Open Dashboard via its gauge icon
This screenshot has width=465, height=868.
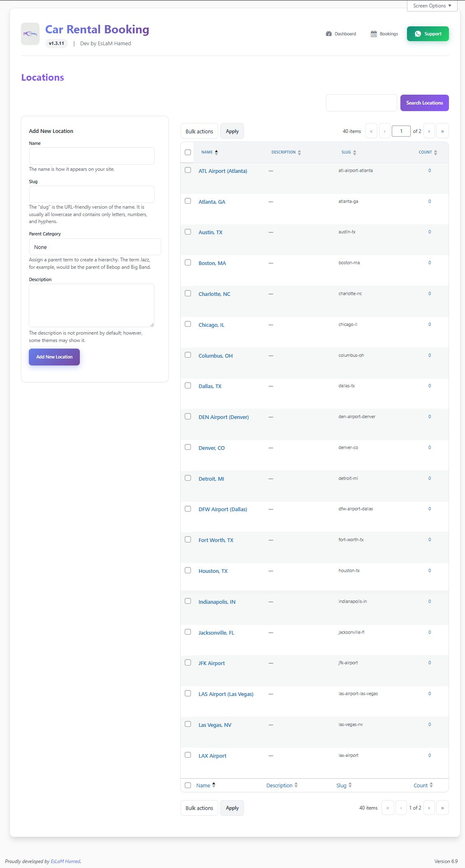point(329,34)
